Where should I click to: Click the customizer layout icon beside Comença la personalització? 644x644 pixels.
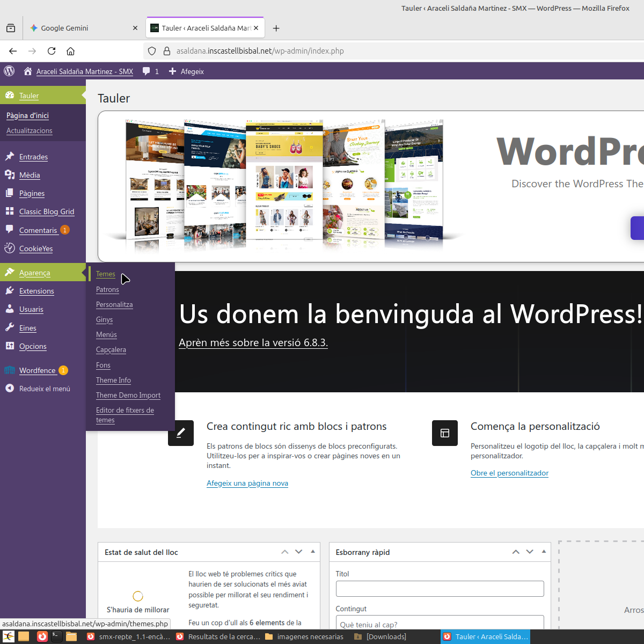pos(445,433)
